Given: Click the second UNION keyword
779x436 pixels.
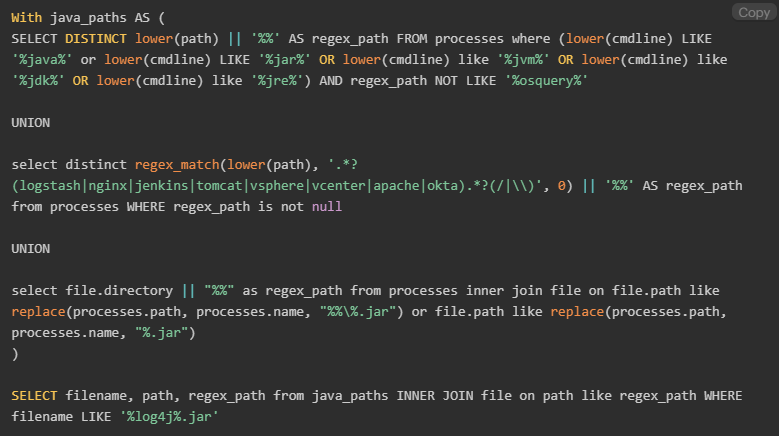Looking at the screenshot, I should point(31,248).
